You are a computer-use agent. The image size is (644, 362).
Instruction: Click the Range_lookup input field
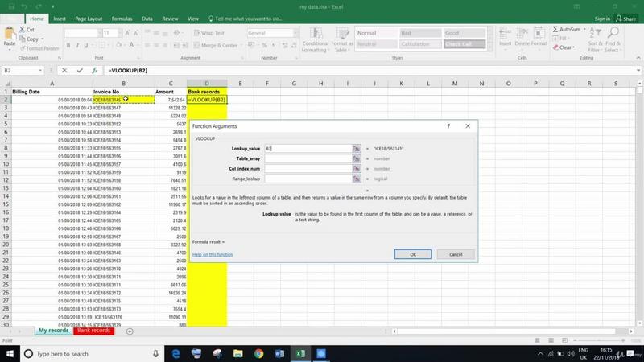click(308, 179)
